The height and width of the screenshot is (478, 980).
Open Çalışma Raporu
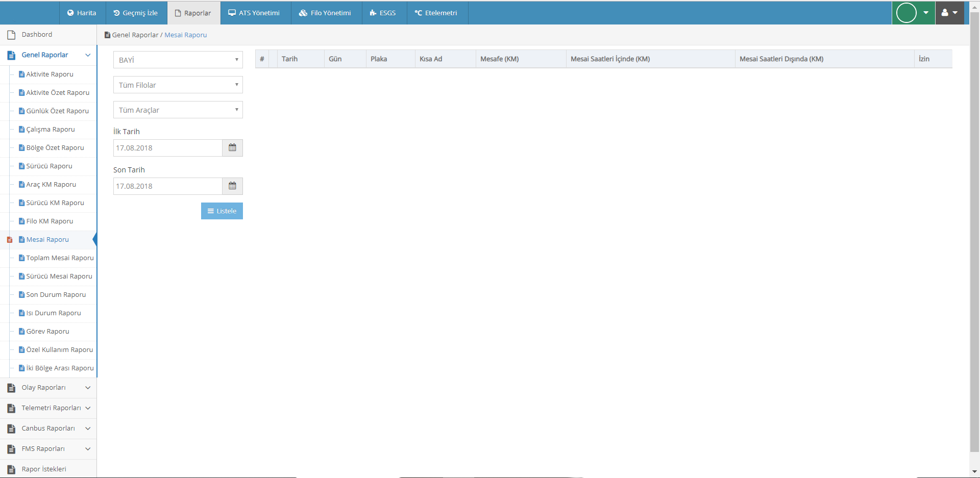pos(50,129)
